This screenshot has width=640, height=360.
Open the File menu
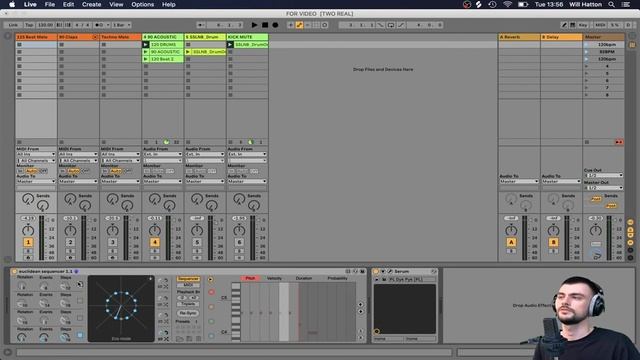pos(50,4)
